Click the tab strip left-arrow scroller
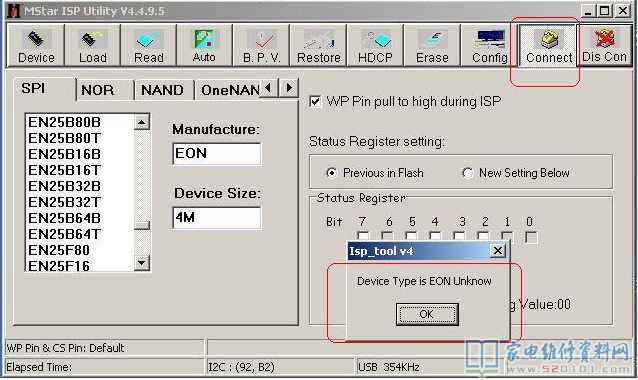Viewport: 638px width, 380px height. 268,87
